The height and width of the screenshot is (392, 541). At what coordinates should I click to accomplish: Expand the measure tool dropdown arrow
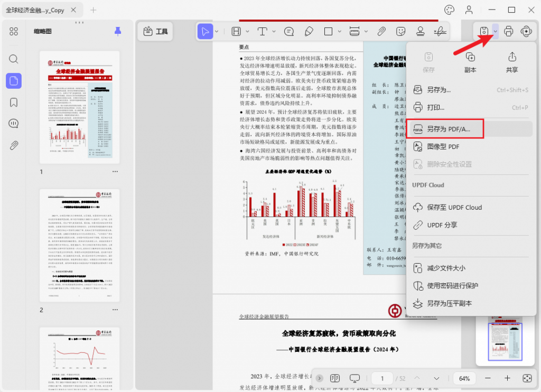366,31
